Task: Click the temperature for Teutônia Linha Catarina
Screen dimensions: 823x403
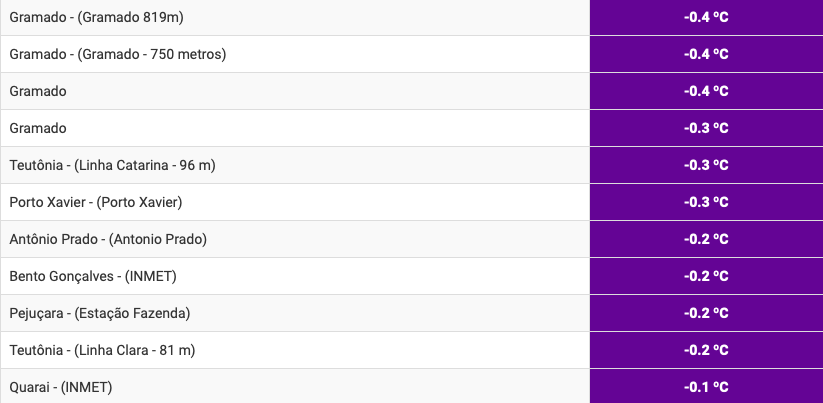Action: tap(706, 165)
